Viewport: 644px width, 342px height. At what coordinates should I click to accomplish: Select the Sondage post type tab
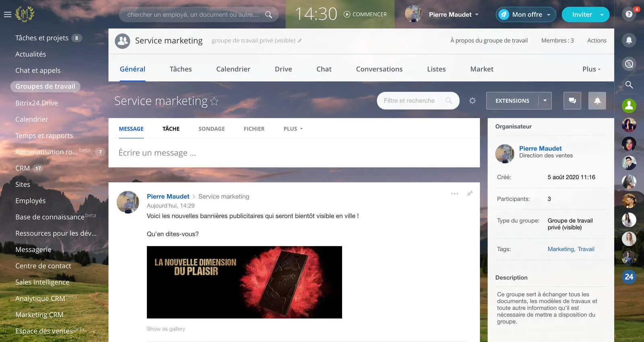[211, 129]
